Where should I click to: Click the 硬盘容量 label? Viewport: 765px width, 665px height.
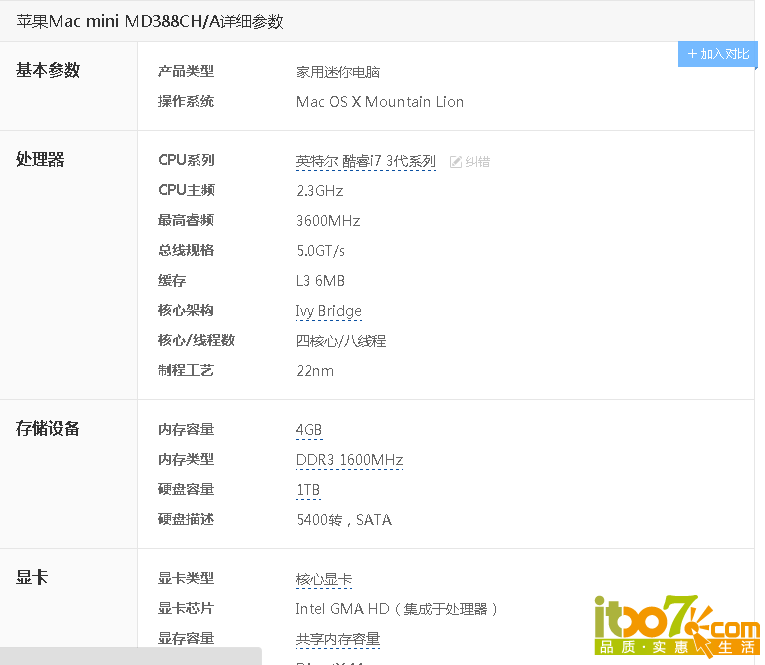[186, 489]
